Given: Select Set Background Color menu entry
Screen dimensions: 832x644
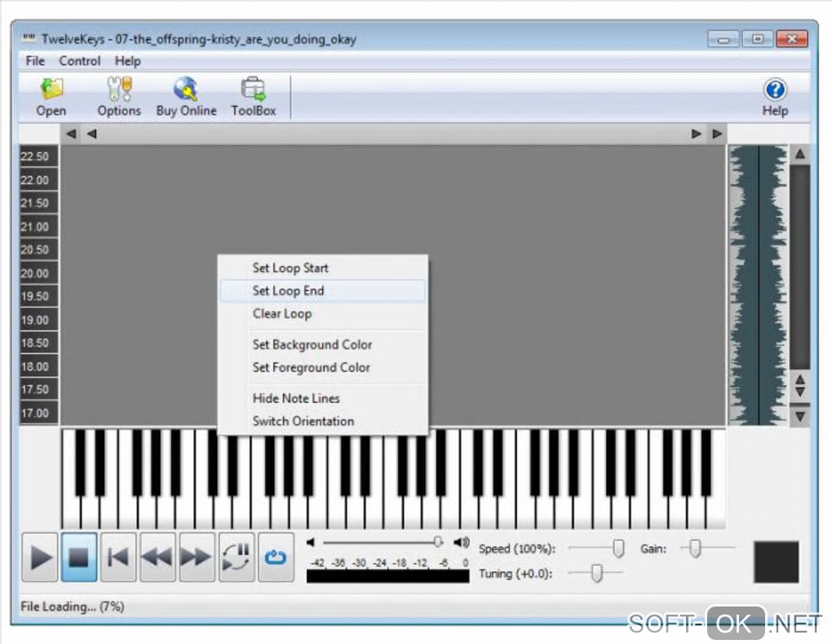Looking at the screenshot, I should [x=323, y=344].
